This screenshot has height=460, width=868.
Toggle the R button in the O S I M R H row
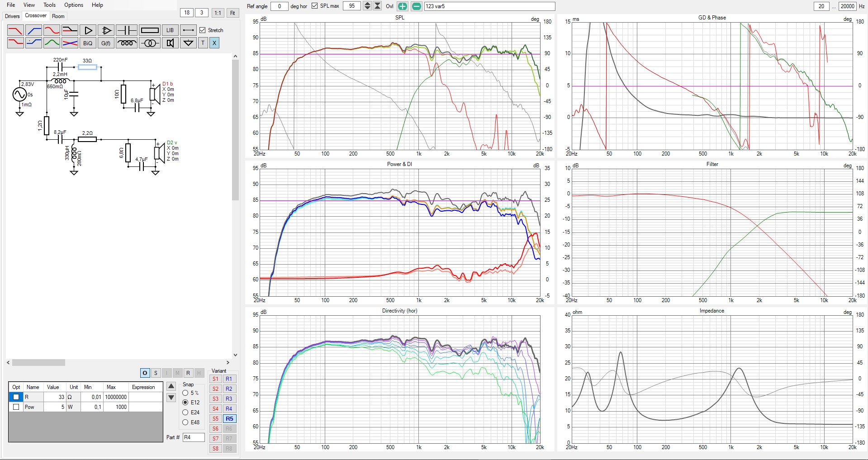pyautogui.click(x=188, y=373)
